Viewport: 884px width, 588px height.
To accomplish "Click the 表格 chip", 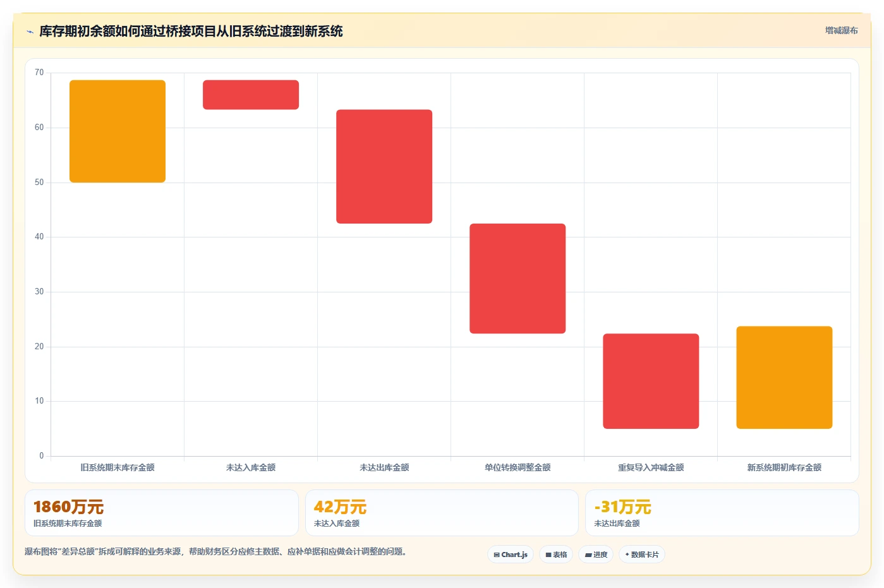I will pos(556,555).
